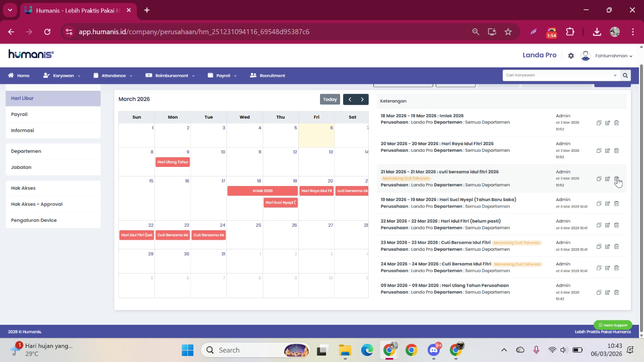Duplicate the Hari Idul Fitri (belum pasti) entry
The width and height of the screenshot is (644, 362).
[x=599, y=225]
